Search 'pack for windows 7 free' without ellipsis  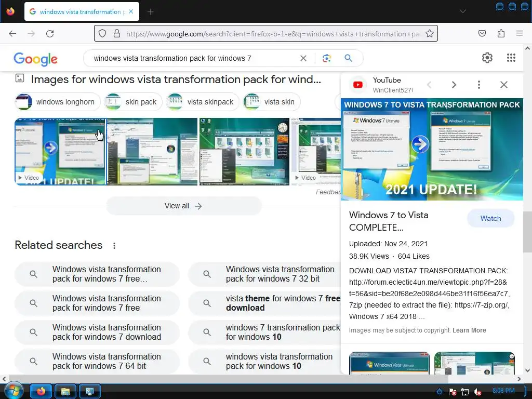point(97,303)
